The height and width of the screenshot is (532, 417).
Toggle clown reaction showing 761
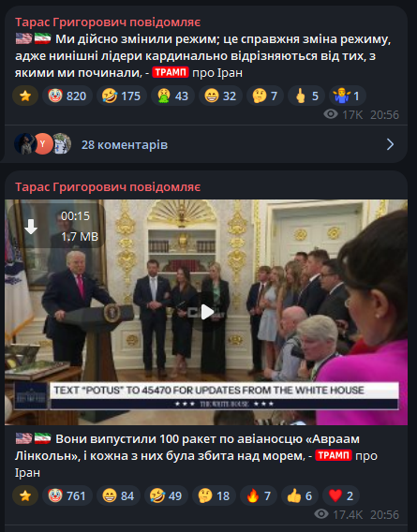[67, 495]
